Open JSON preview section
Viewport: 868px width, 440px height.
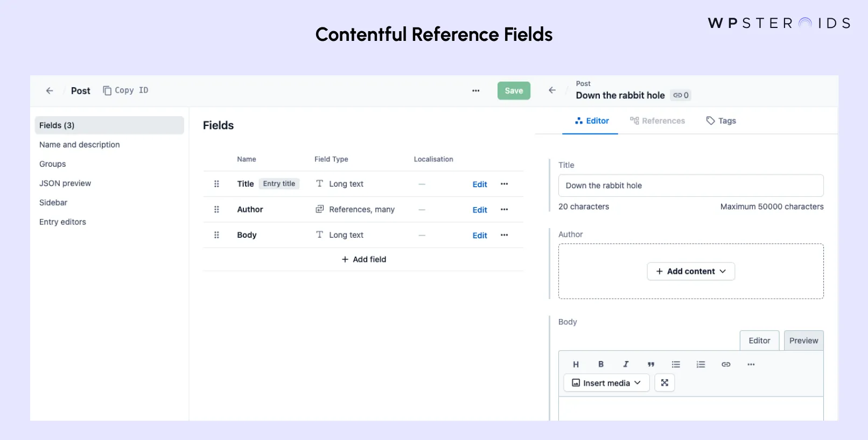pyautogui.click(x=65, y=183)
